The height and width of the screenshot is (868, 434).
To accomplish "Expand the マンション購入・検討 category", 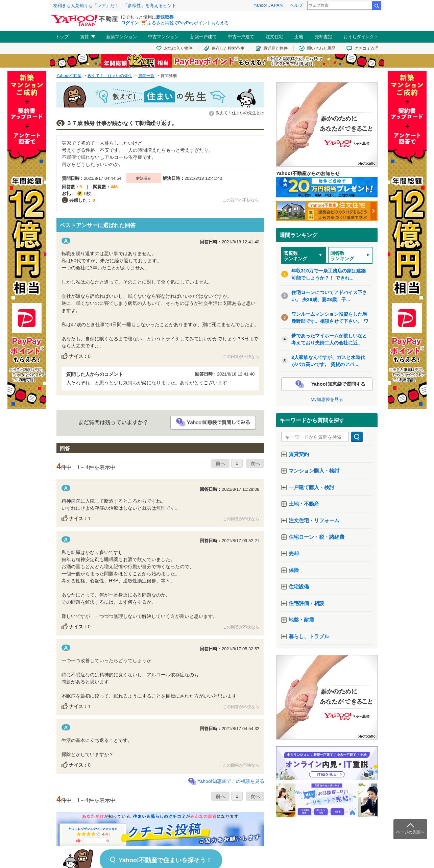I will point(284,471).
